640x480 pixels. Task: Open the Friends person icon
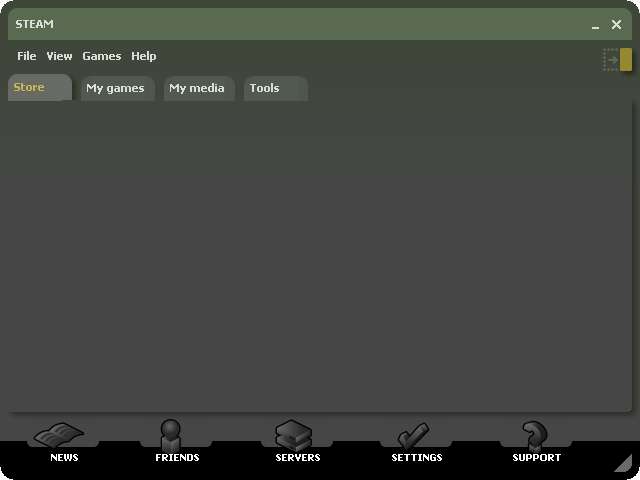[171, 434]
